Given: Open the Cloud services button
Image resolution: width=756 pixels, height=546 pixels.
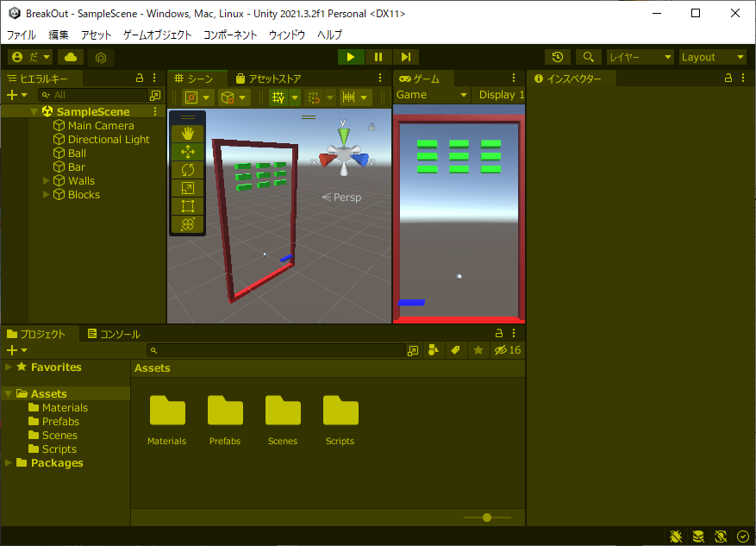Looking at the screenshot, I should (71, 57).
